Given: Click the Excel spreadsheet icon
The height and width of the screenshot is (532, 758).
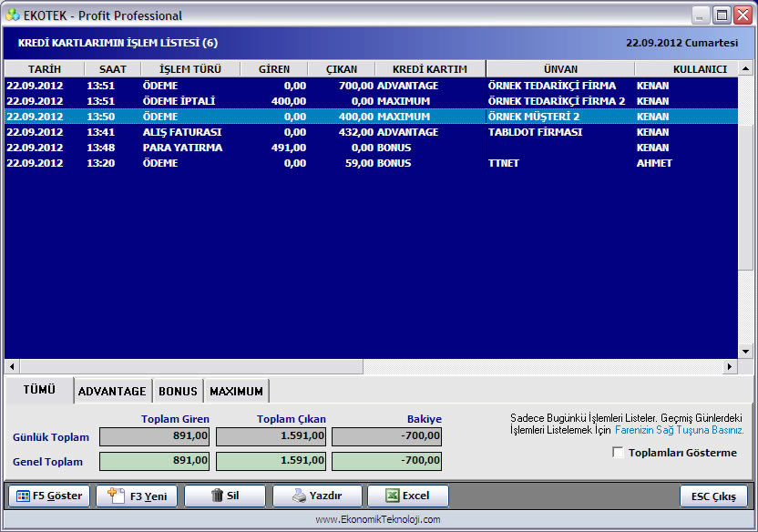Looking at the screenshot, I should [392, 496].
